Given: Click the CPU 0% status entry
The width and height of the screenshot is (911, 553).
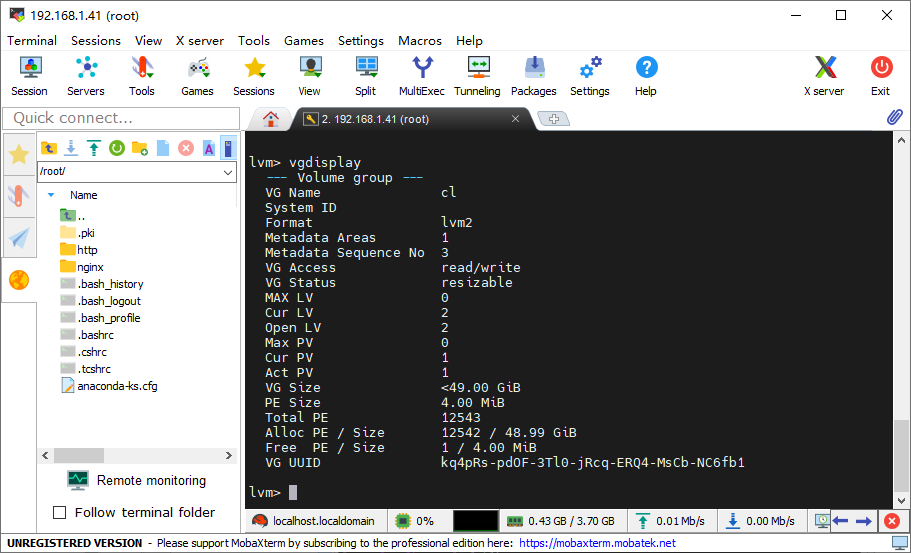Looking at the screenshot, I should point(415,521).
